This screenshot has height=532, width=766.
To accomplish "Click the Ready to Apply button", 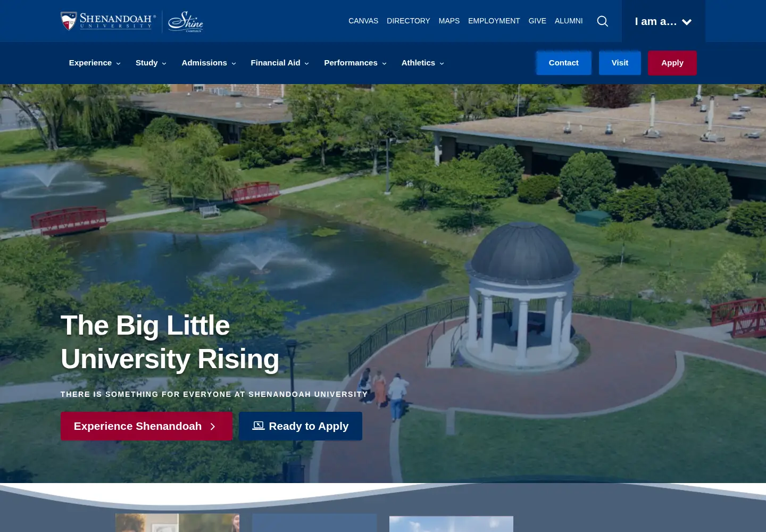I will coord(301,426).
